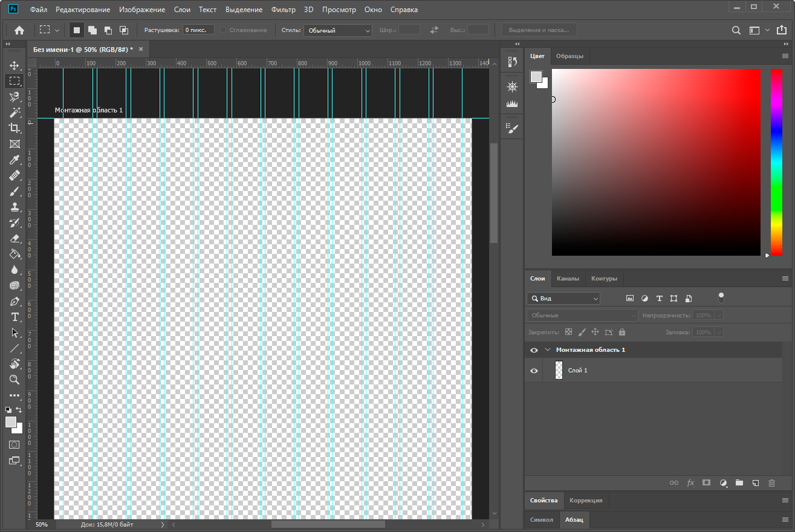Create a new layer
Viewport: 795px width, 532px height.
pos(755,483)
